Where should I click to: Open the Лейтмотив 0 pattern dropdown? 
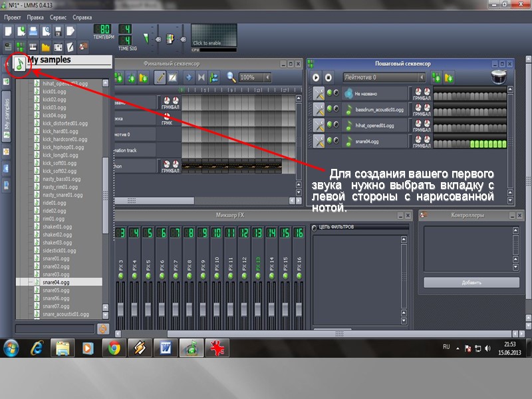click(422, 77)
